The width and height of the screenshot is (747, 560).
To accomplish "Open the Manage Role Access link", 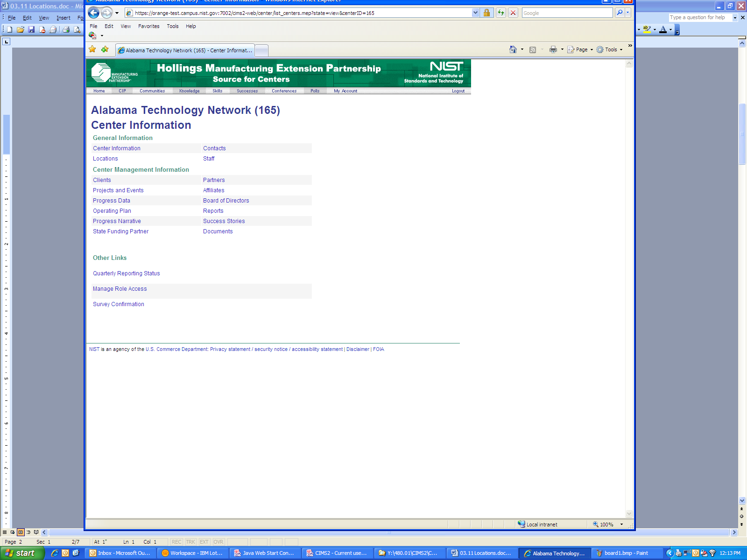I will (120, 289).
